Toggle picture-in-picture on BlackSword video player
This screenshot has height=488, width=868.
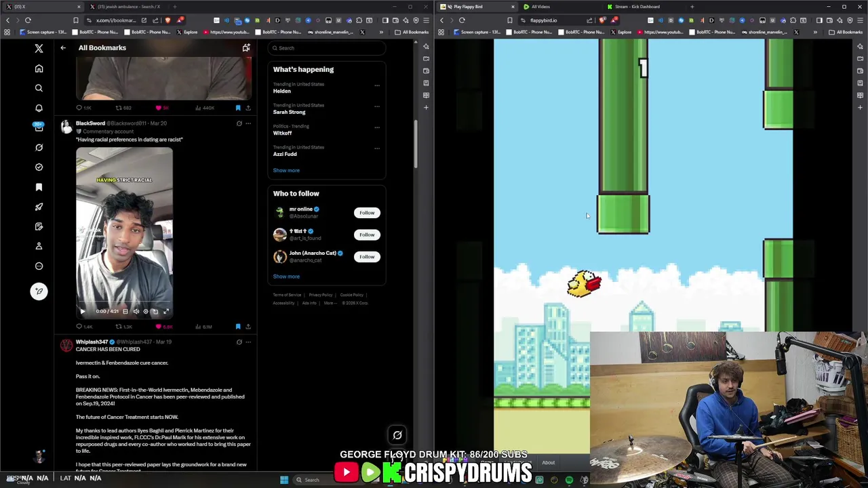(155, 311)
